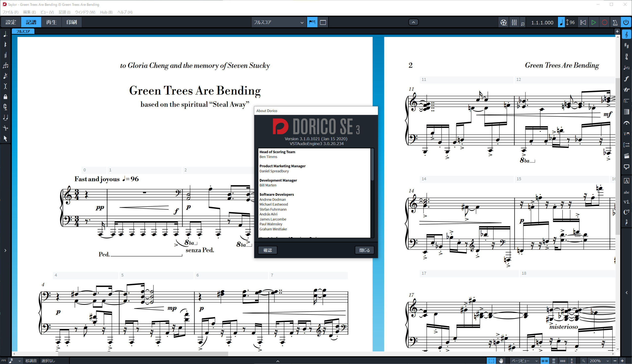Viewport: 632px width, 364px height.
Task: Switch to galley view layout button
Action: (312, 22)
